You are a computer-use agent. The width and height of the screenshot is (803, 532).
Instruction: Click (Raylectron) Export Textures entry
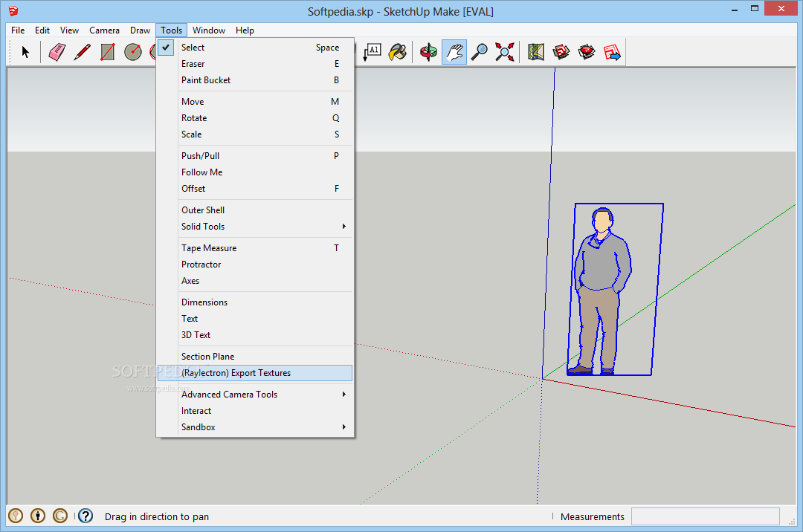point(255,373)
